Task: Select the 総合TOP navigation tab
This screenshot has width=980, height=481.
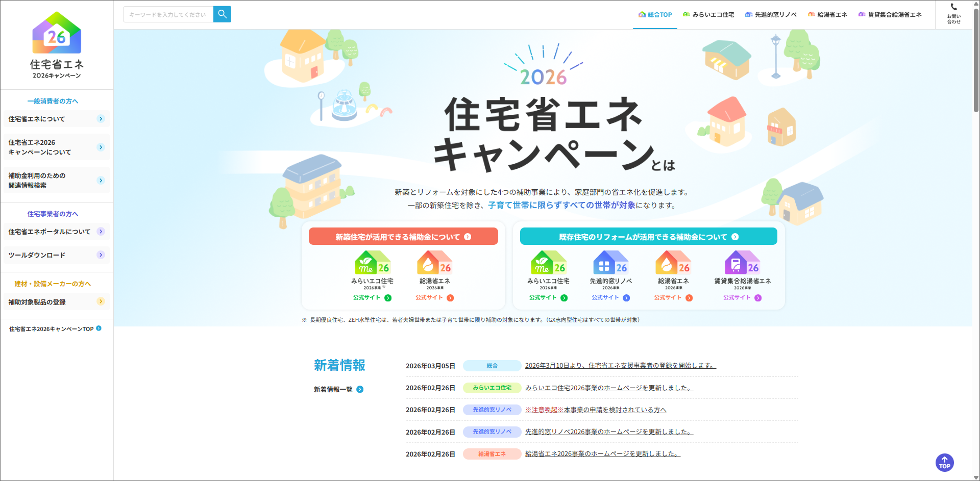Action: tap(655, 15)
